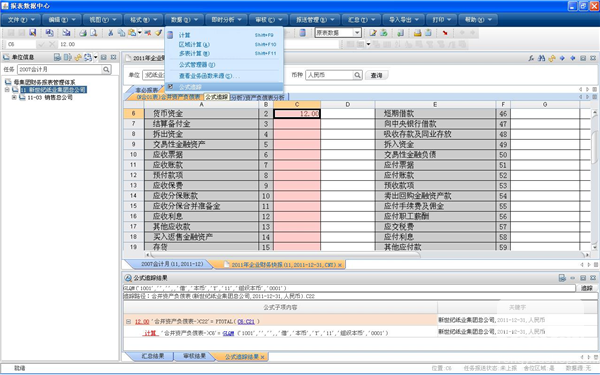Click the 12.00 link in trace results
The width and height of the screenshot is (600, 375).
142,322
